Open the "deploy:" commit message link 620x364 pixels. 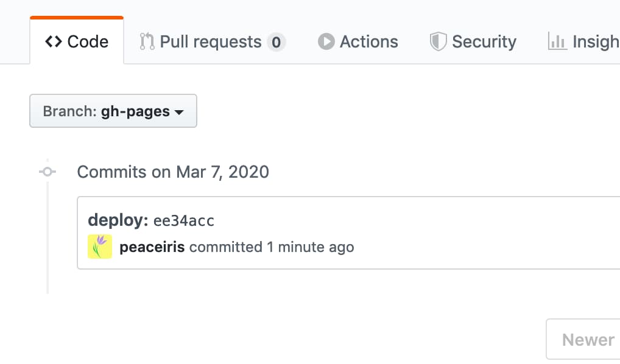point(118,220)
